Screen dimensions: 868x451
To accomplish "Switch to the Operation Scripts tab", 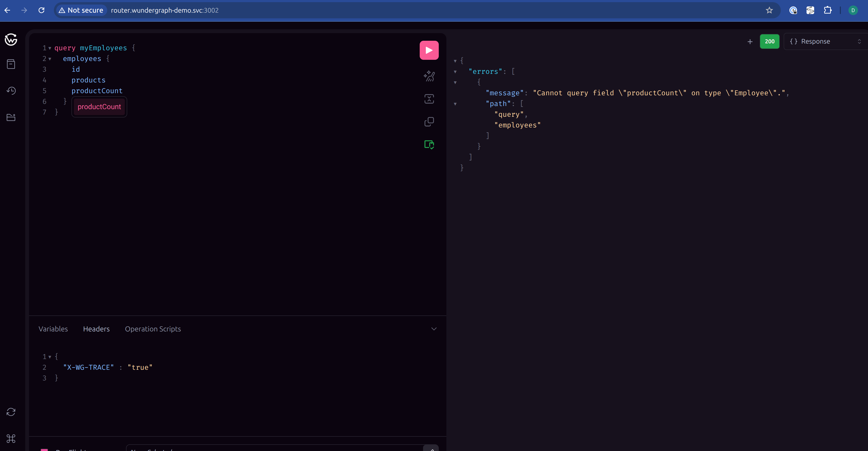I will [x=153, y=329].
